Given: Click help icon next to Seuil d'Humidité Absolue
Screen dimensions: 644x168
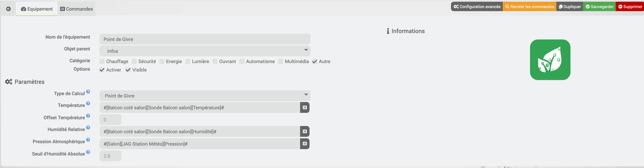Looking at the screenshot, I should click(88, 152).
